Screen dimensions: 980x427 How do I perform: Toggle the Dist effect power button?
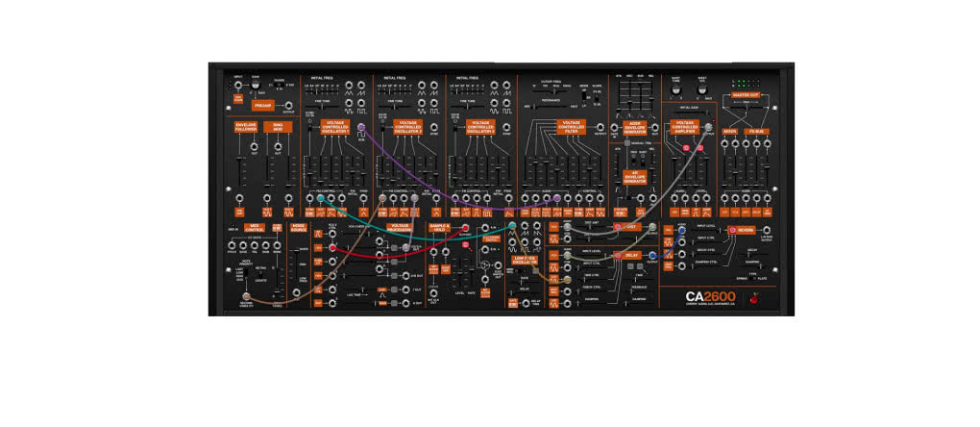click(618, 226)
